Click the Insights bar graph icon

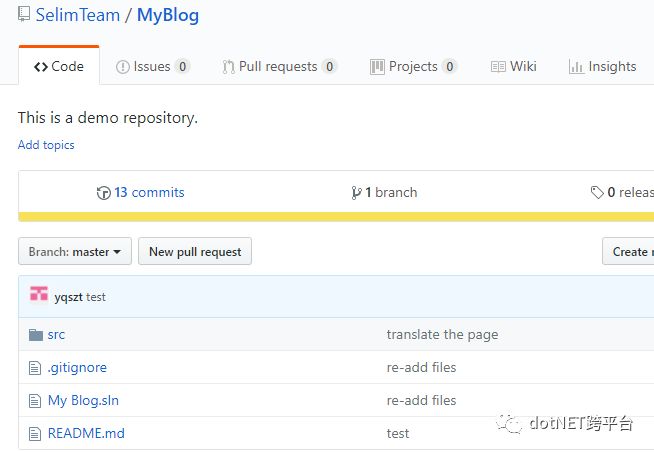[x=576, y=67]
